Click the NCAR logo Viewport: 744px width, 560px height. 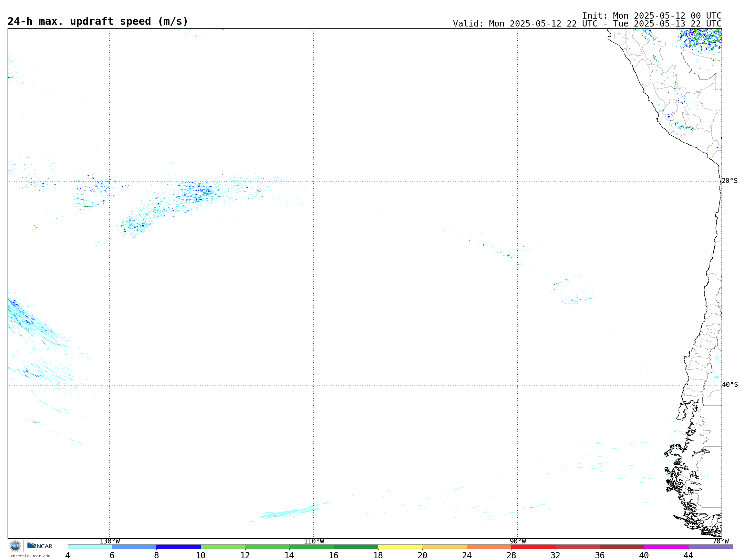[40, 546]
